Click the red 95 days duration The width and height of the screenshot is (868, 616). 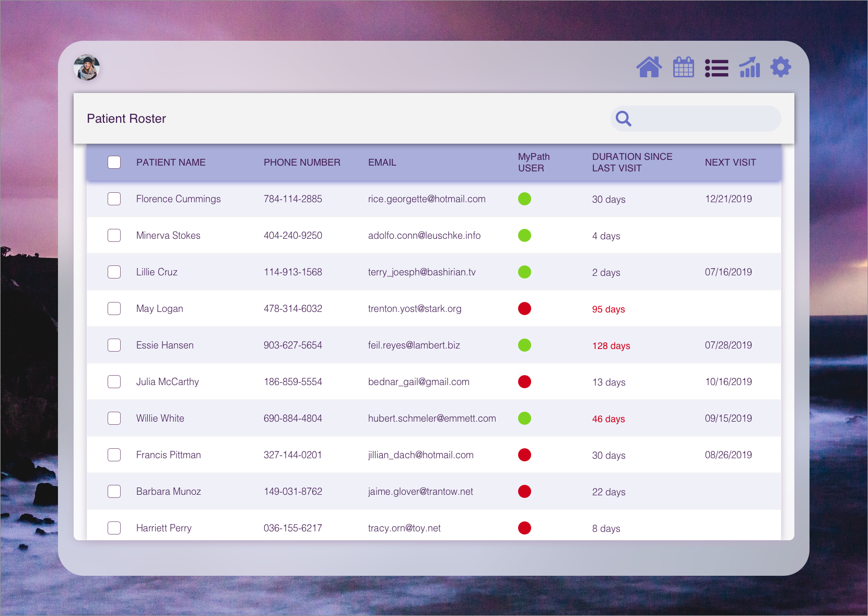click(x=608, y=309)
